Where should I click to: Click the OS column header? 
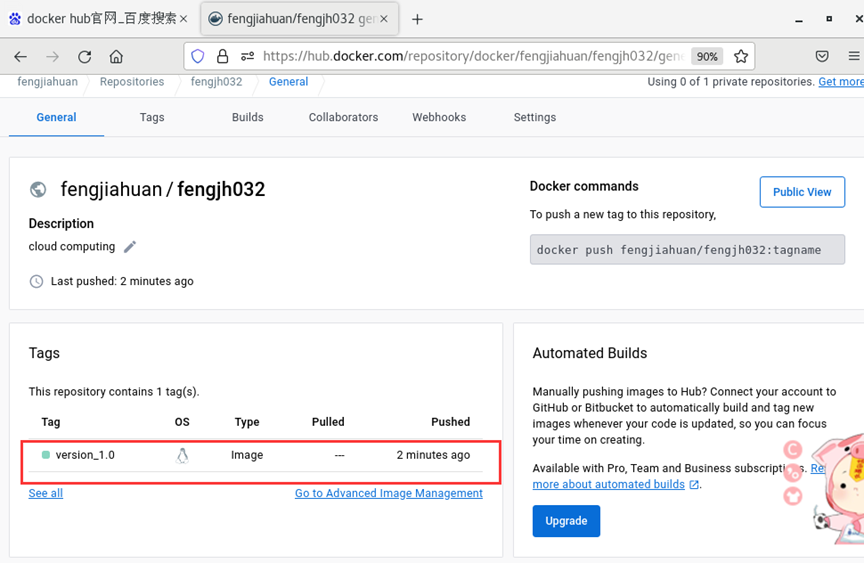coord(182,422)
